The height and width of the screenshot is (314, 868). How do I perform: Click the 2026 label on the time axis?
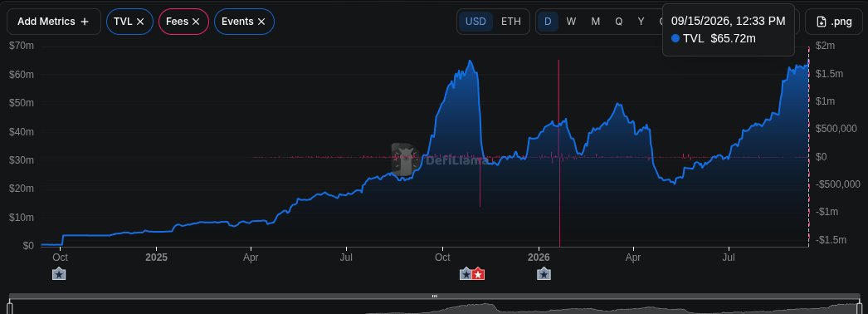(x=539, y=258)
